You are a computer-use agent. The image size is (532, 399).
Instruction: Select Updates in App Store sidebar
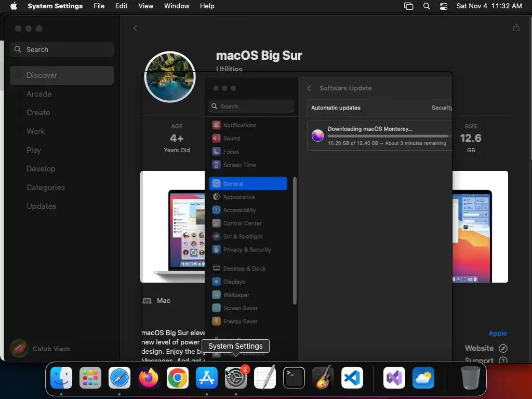point(62,206)
